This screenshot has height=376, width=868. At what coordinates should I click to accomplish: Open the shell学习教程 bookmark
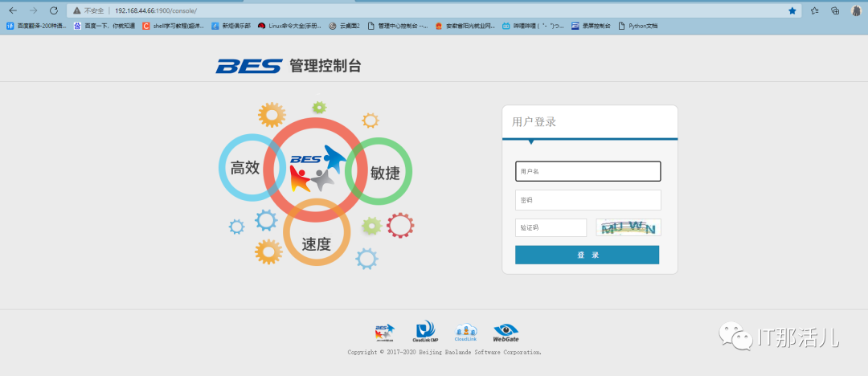(x=174, y=26)
